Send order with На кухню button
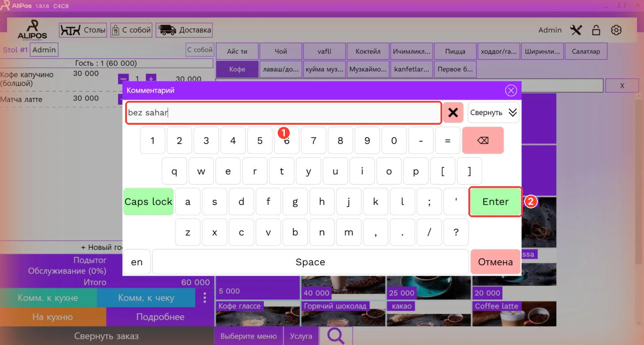644x345 pixels. click(x=53, y=317)
